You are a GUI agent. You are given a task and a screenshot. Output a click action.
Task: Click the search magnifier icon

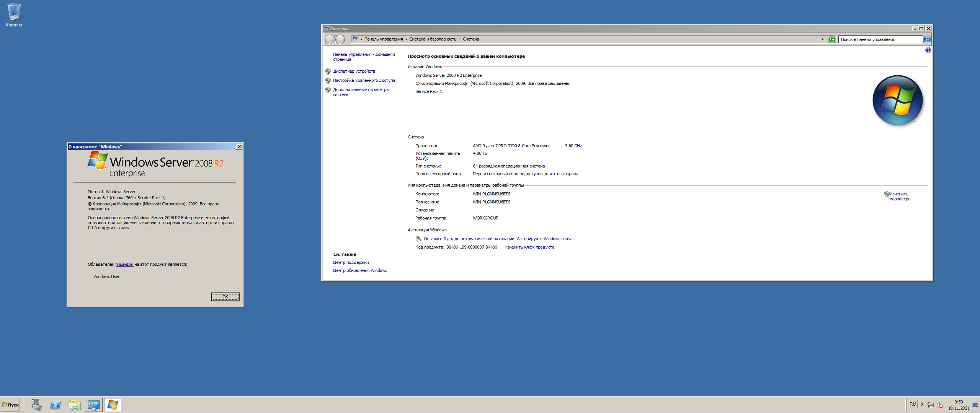[x=927, y=39]
